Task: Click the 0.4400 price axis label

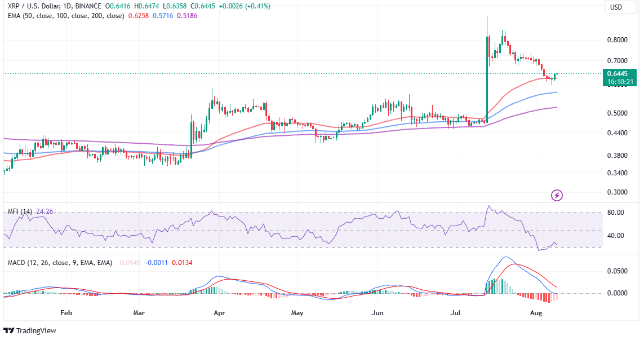Action: pos(618,133)
